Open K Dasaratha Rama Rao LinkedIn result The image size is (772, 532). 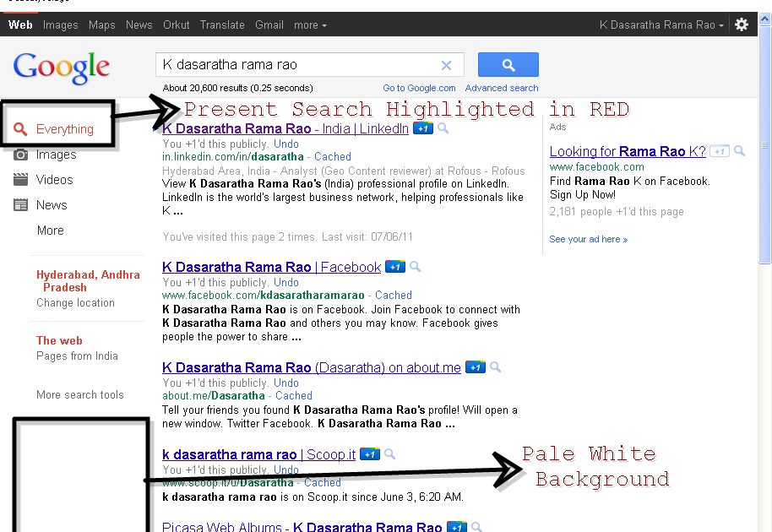[x=285, y=129]
